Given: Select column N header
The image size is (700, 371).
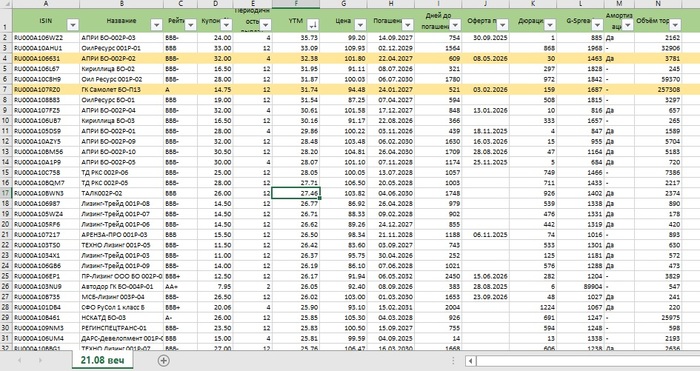Looking at the screenshot, I should coord(658,4).
